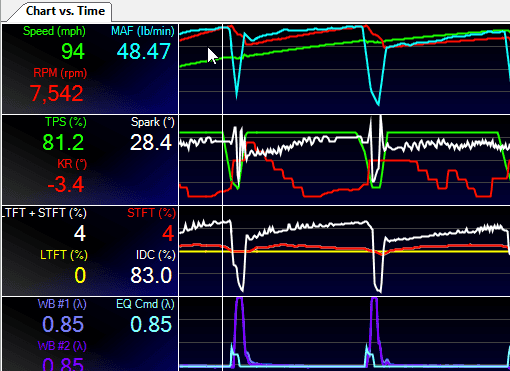Click the IDC value 83.0
Viewport: 510px width, 371px height.
151,275
